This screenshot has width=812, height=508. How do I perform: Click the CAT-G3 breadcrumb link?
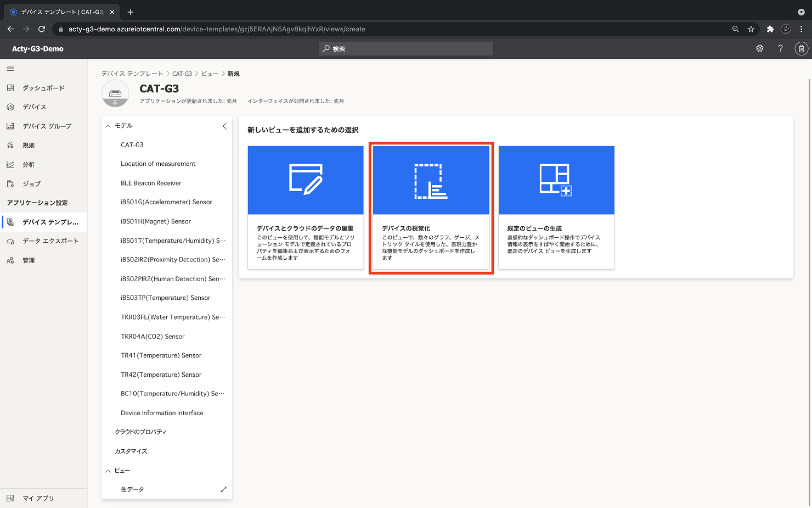182,74
